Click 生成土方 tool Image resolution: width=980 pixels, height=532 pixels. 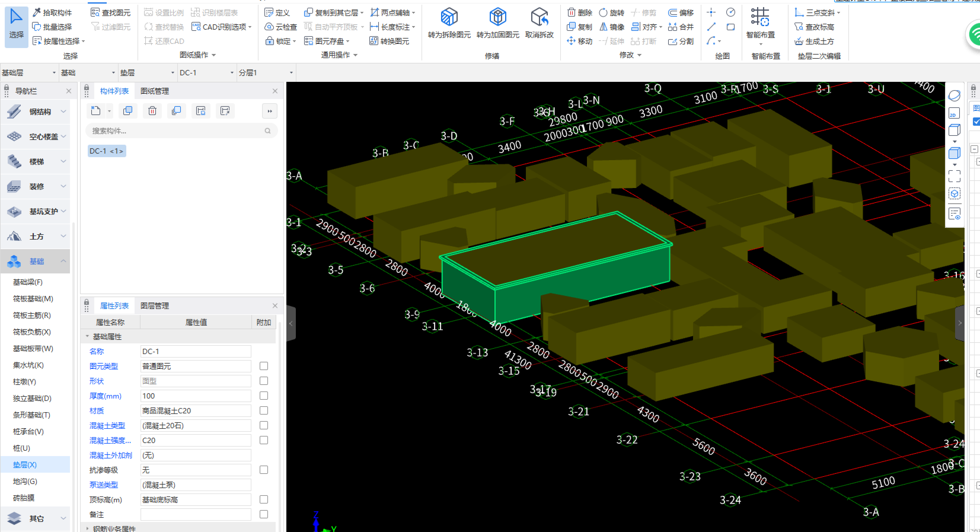(x=814, y=41)
